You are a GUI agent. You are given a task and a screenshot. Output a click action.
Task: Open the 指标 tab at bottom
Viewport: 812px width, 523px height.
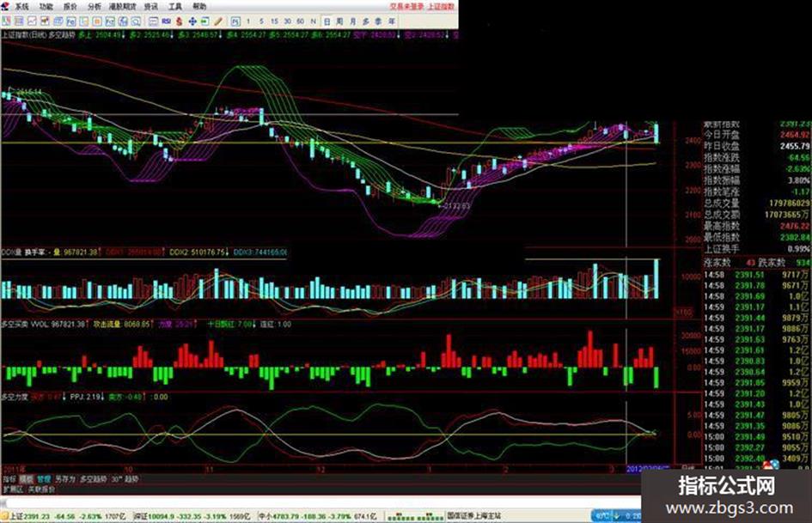point(9,479)
